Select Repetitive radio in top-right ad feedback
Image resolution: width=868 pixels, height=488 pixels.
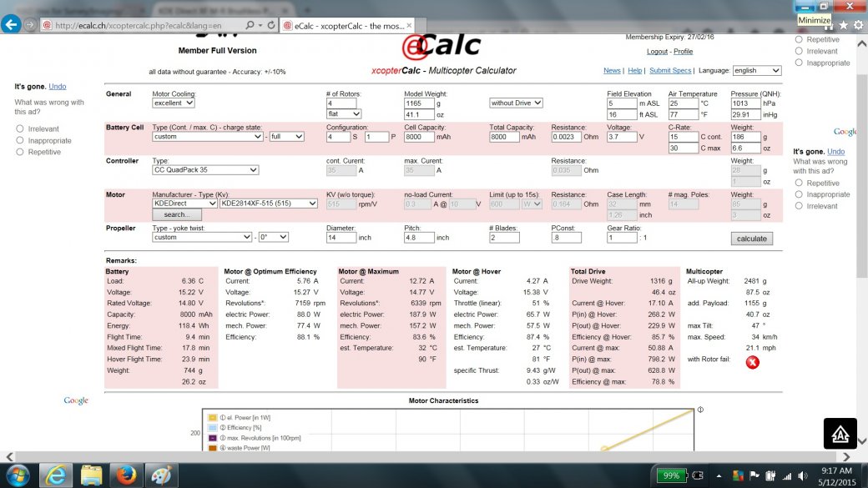799,39
